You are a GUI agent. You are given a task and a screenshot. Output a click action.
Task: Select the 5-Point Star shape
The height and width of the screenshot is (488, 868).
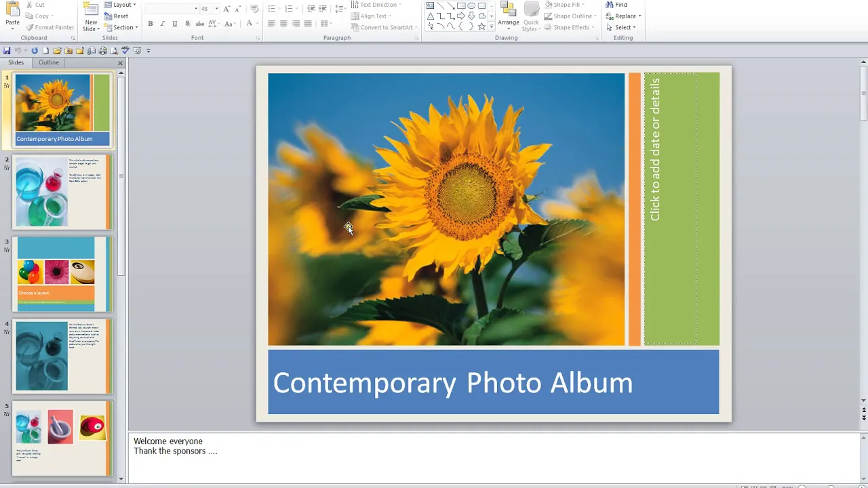(x=481, y=26)
